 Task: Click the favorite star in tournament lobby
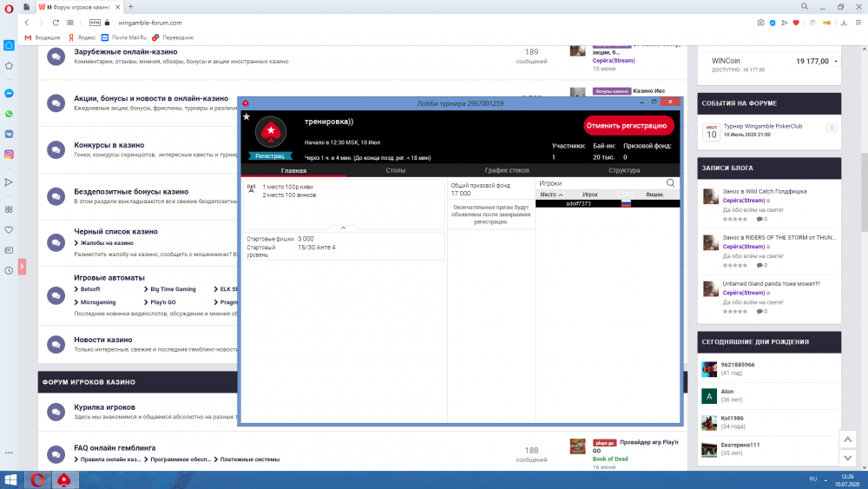[247, 116]
